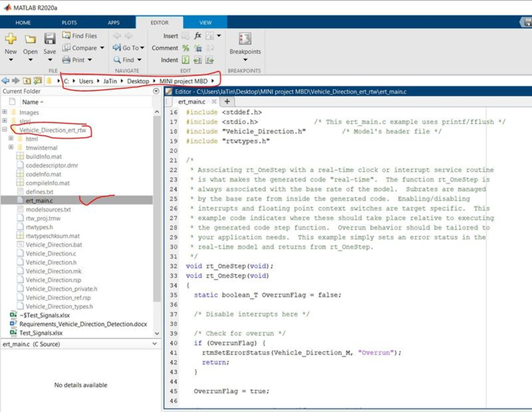This screenshot has height=412, width=532.
Task: Close the ert_main.c editor tab
Action: point(213,102)
